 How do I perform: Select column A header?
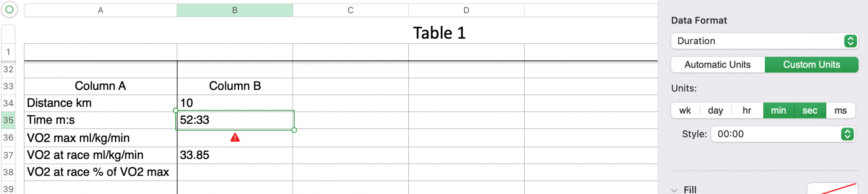[x=100, y=10]
